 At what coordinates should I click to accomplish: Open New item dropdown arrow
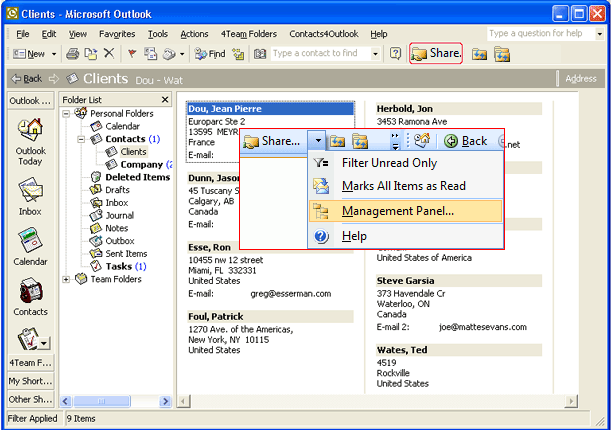tap(54, 54)
